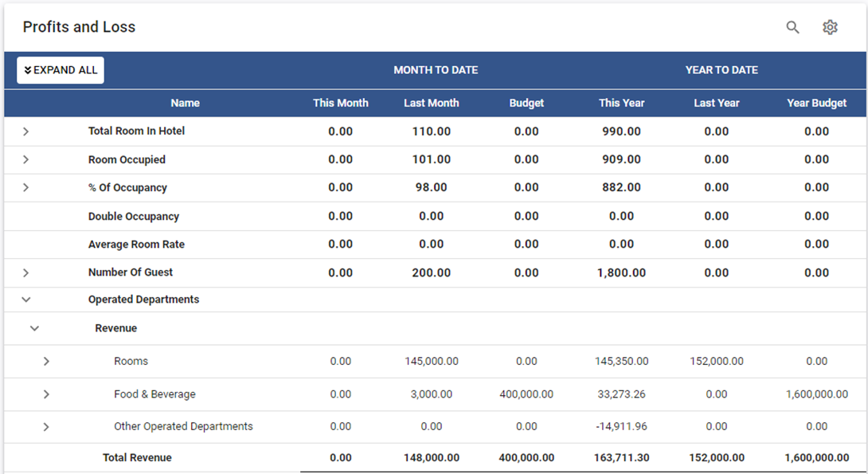
Task: Collapse the Operated Departments section
Action: click(x=25, y=300)
